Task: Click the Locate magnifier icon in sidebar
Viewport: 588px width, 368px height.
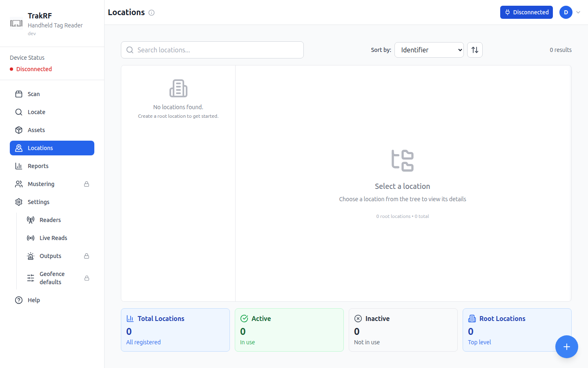Action: click(x=19, y=112)
